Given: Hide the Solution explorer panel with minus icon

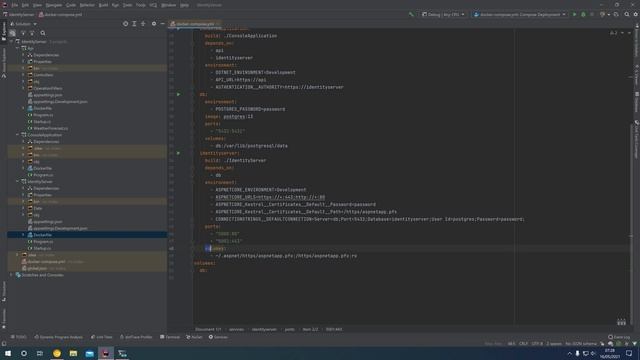Looking at the screenshot, I should [162, 24].
